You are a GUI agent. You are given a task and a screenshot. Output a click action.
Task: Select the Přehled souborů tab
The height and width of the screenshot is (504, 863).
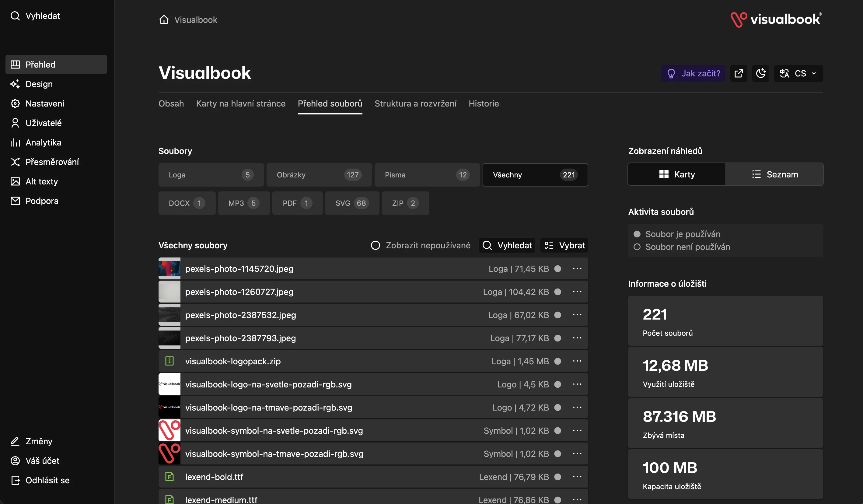pos(330,103)
